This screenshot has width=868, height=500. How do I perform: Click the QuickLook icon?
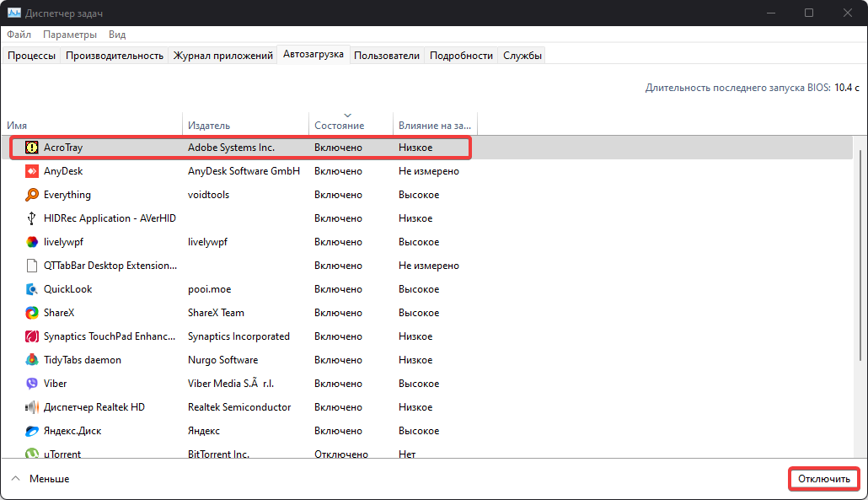point(32,289)
